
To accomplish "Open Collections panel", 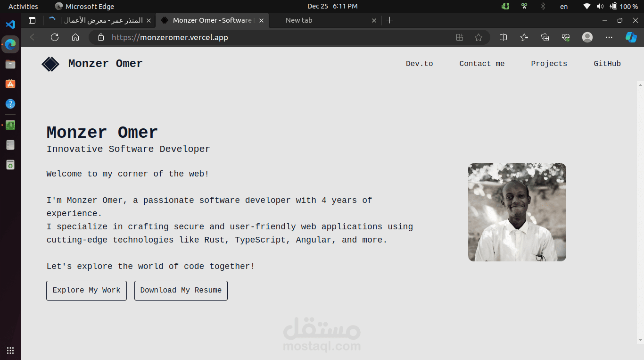I will pos(545,37).
